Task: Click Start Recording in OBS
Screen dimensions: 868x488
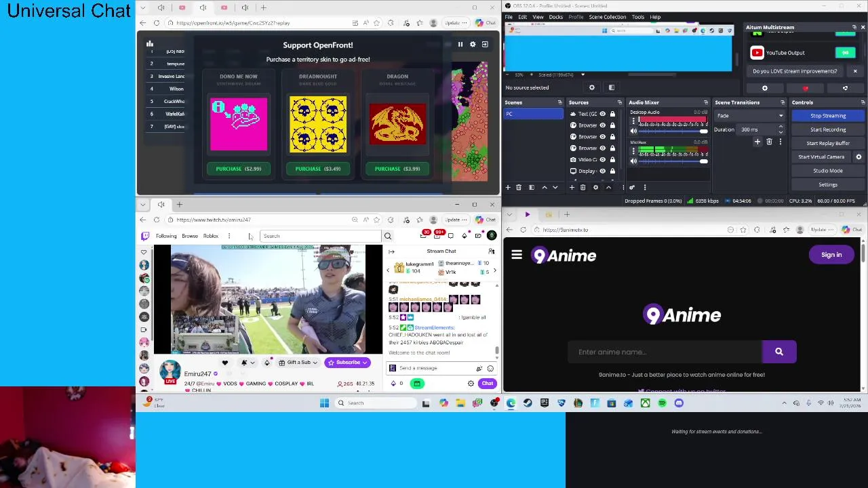Action: tap(828, 129)
